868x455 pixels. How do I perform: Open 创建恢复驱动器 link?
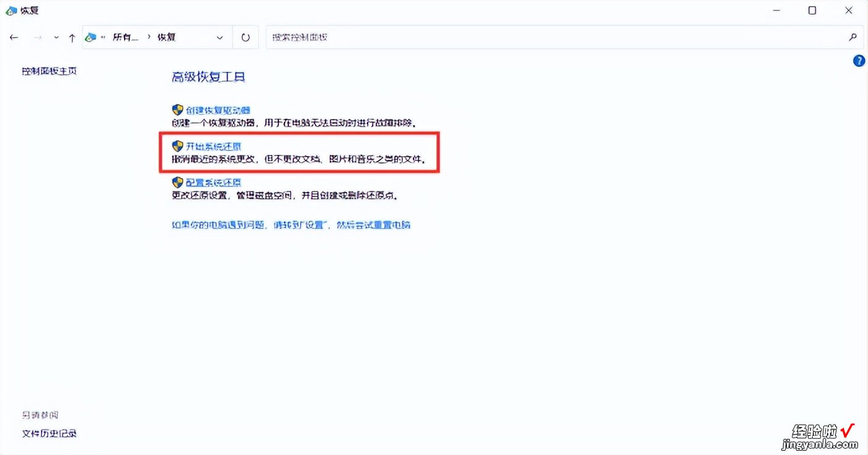[x=218, y=110]
